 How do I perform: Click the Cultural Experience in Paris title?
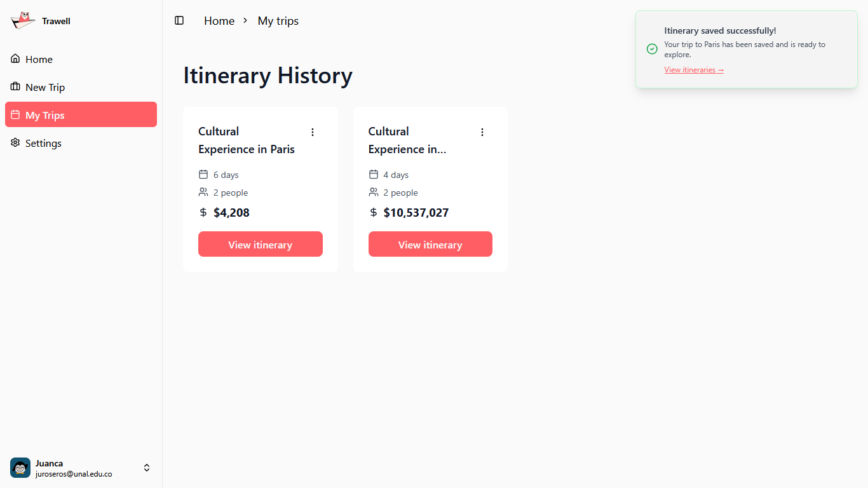point(247,140)
